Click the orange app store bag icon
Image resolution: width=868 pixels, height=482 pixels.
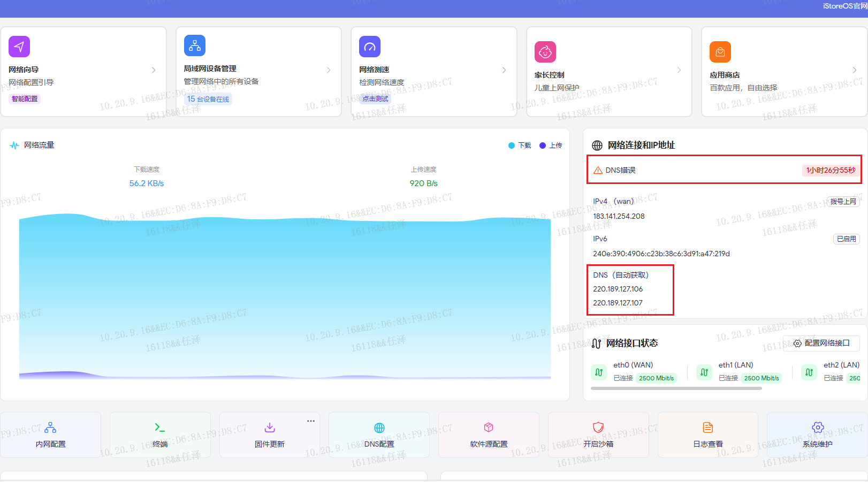pyautogui.click(x=720, y=52)
